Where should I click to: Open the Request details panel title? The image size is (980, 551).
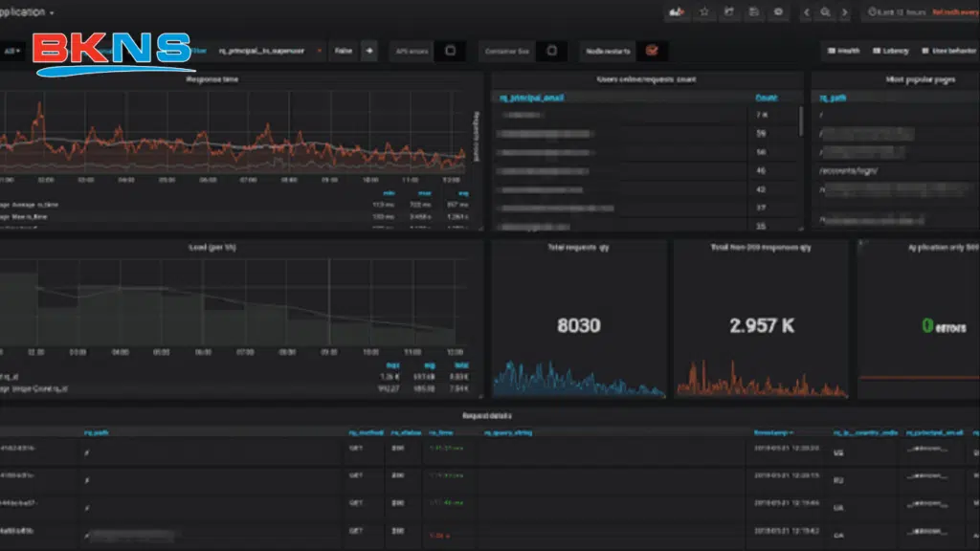[487, 415]
